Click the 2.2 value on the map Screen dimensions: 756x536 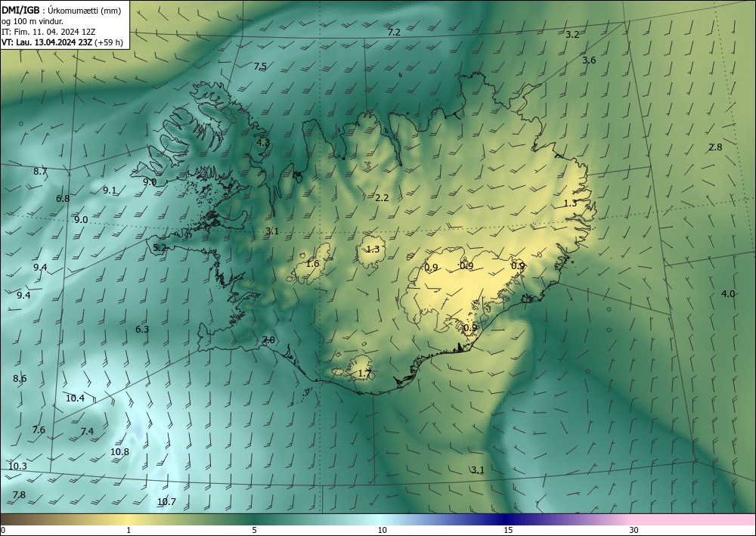click(x=381, y=197)
